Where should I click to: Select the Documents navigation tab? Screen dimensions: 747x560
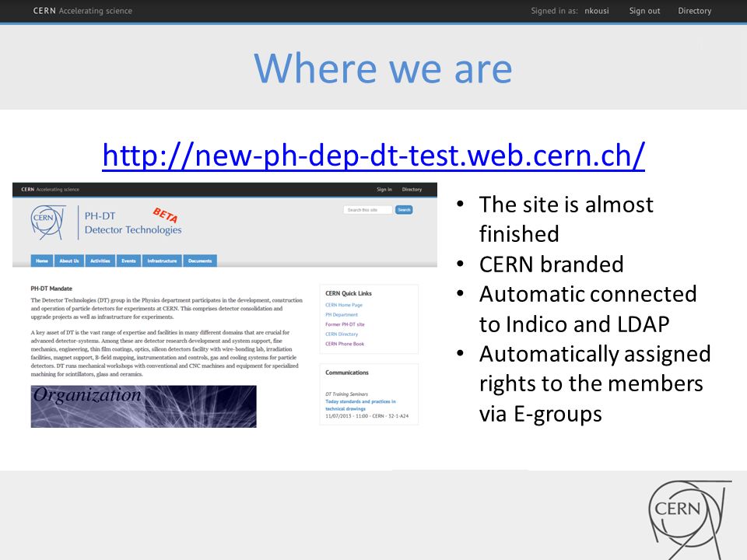pos(200,261)
